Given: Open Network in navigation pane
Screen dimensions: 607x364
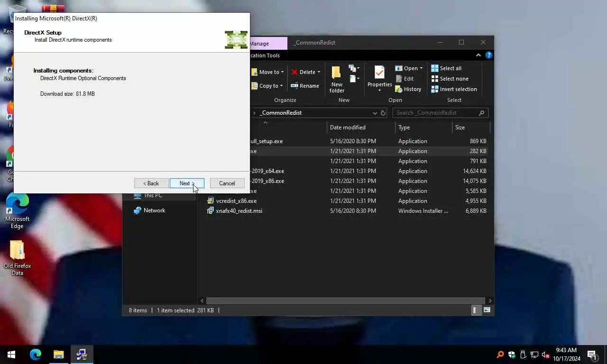Looking at the screenshot, I should [x=154, y=210].
